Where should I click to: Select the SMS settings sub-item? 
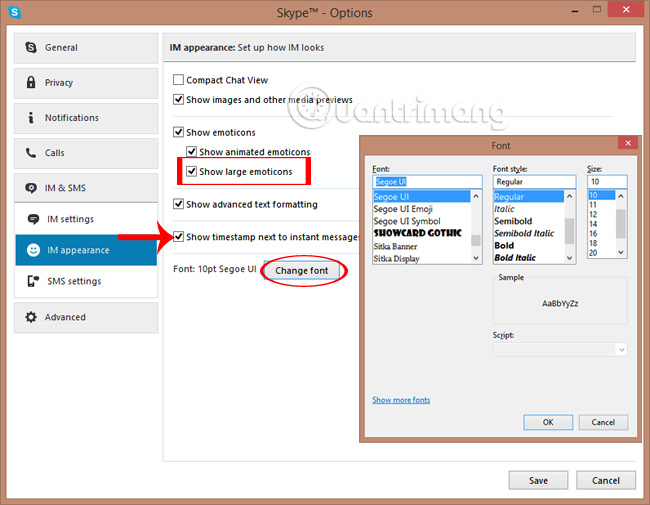pos(86,281)
